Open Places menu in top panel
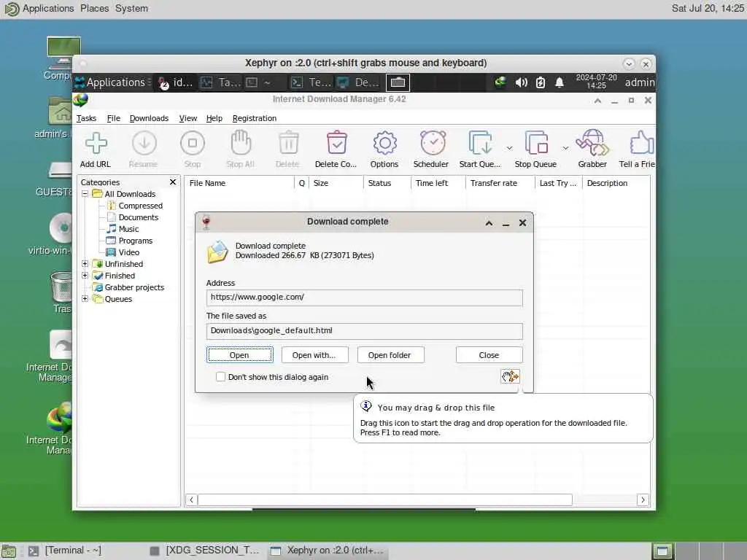Screen dimensions: 747x560 point(94,8)
